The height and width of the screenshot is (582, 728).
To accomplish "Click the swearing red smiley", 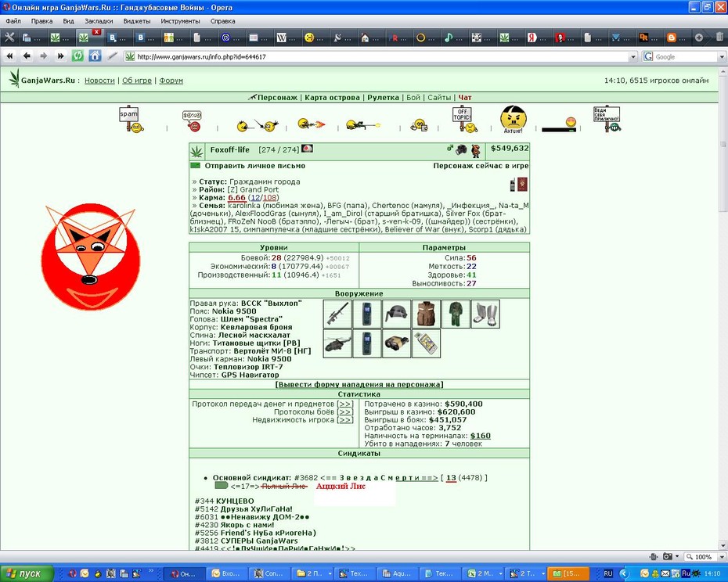I will 193,120.
